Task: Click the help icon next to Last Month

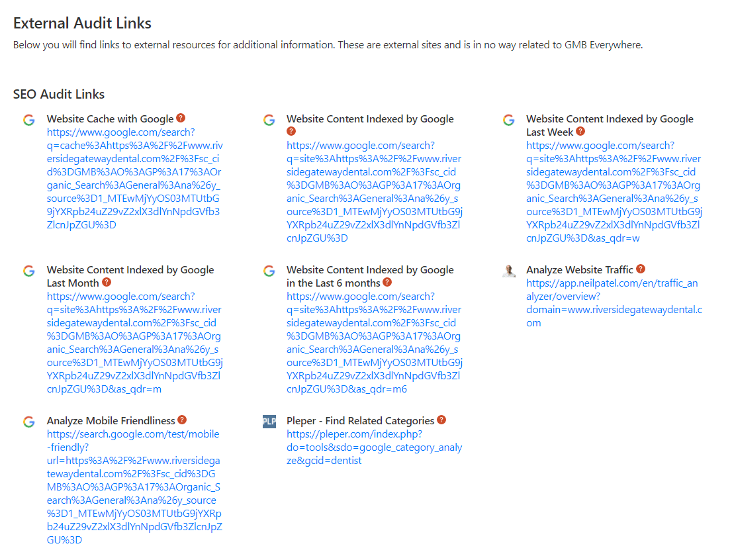Action: [x=107, y=283]
